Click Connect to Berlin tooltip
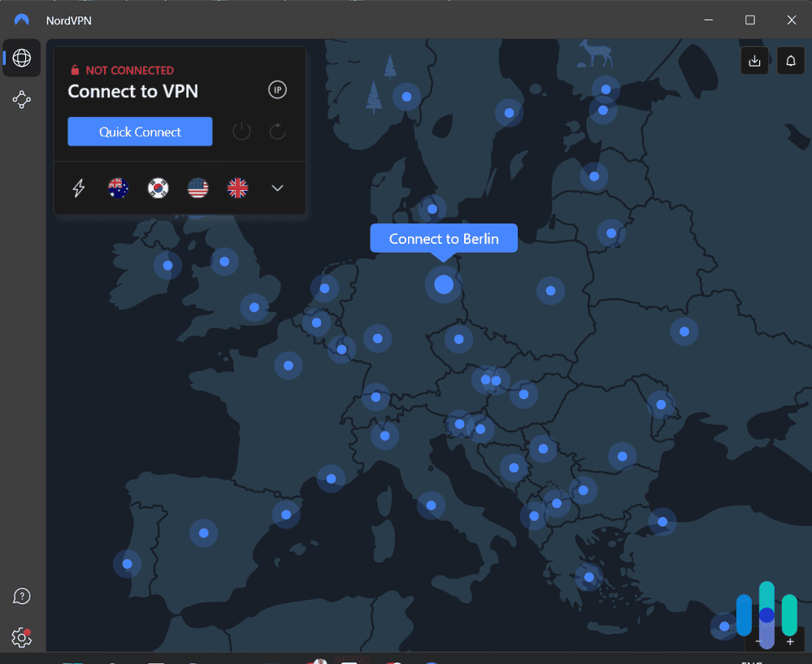Viewport: 812px width, 664px height. [443, 238]
